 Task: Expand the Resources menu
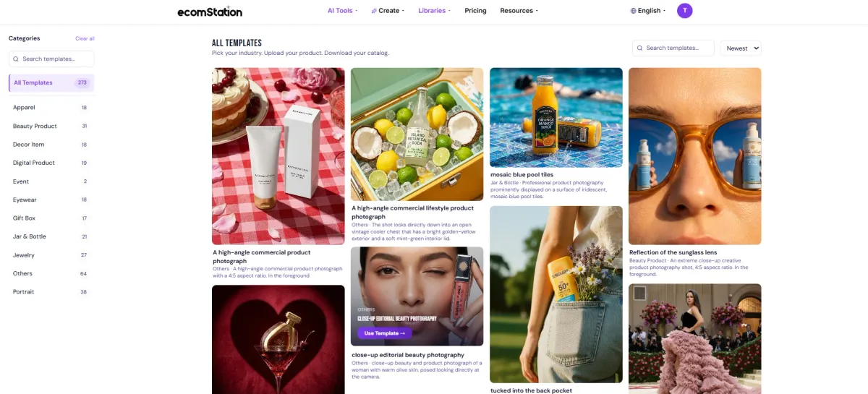(x=519, y=11)
